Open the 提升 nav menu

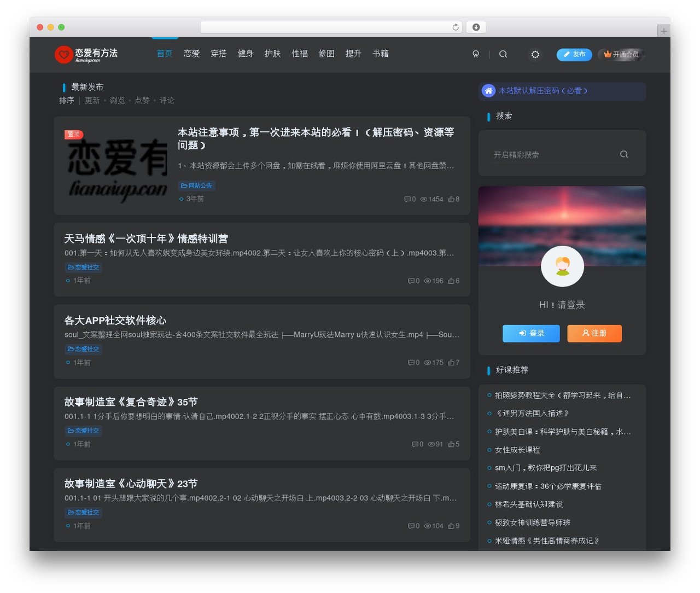353,54
